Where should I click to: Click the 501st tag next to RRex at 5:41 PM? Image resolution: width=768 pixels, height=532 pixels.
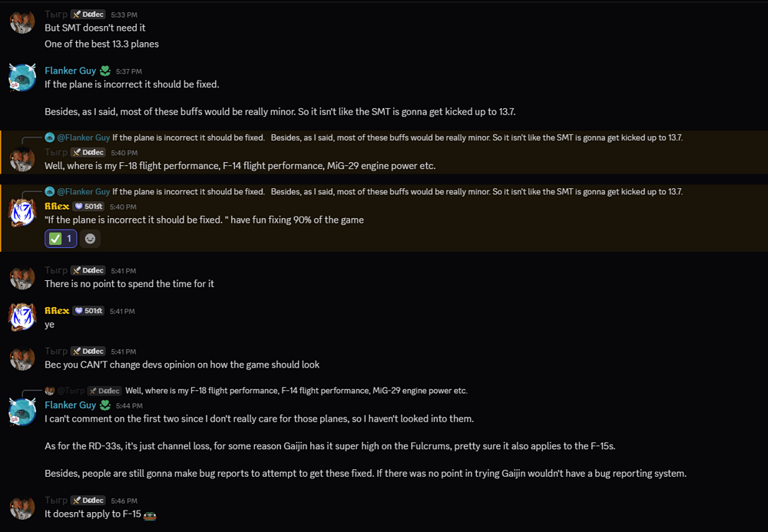coord(88,311)
